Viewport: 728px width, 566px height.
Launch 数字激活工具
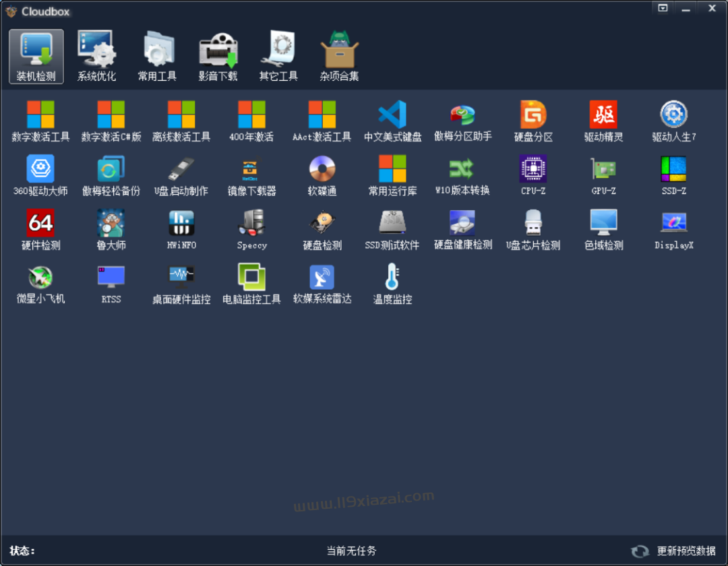[40, 121]
